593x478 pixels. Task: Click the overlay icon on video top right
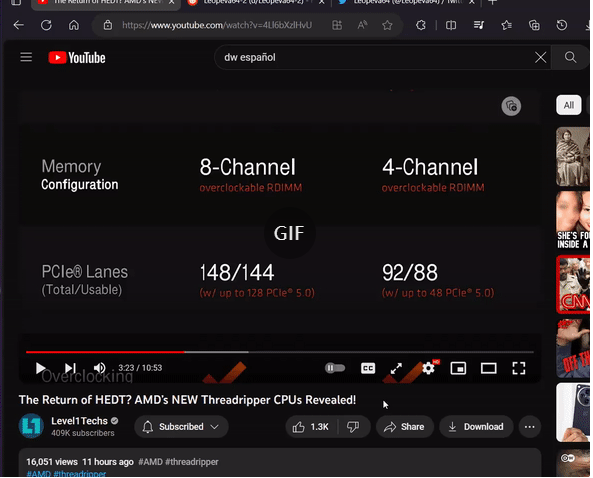(x=511, y=106)
